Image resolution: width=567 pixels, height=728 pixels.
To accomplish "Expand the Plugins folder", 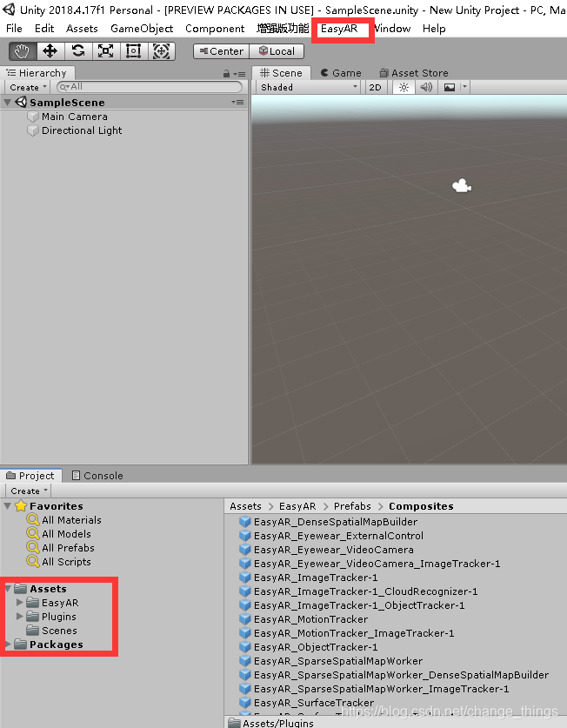I will coord(19,616).
